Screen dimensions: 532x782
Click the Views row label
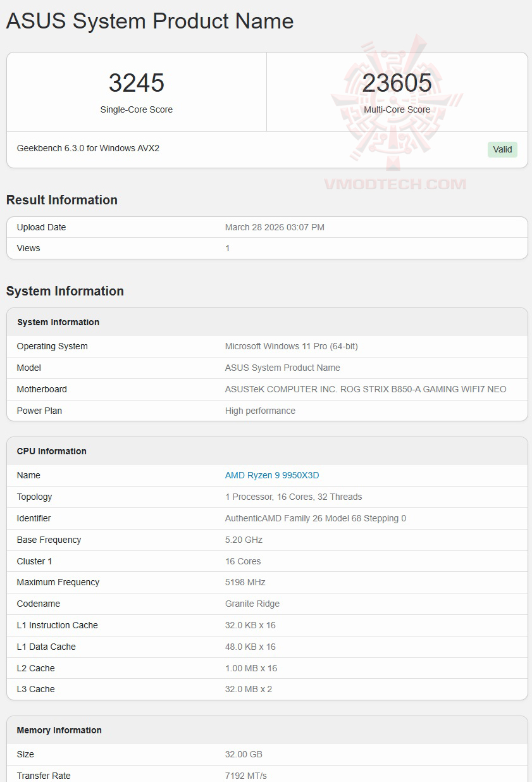pos(28,248)
